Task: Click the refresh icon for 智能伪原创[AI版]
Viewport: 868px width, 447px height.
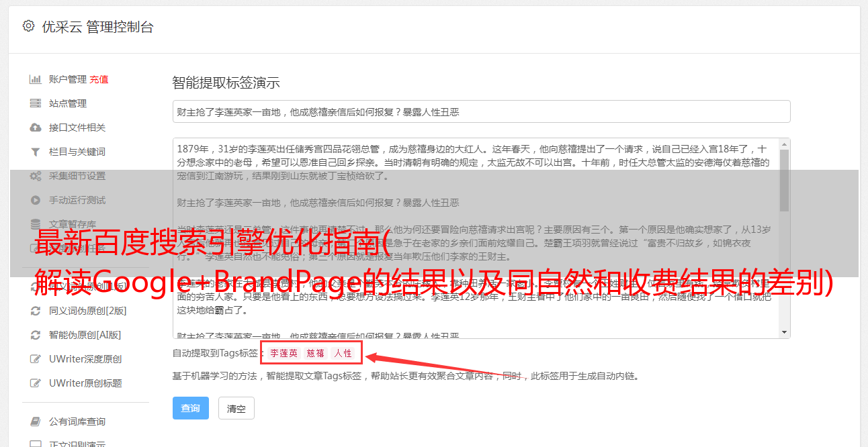Action: click(35, 335)
